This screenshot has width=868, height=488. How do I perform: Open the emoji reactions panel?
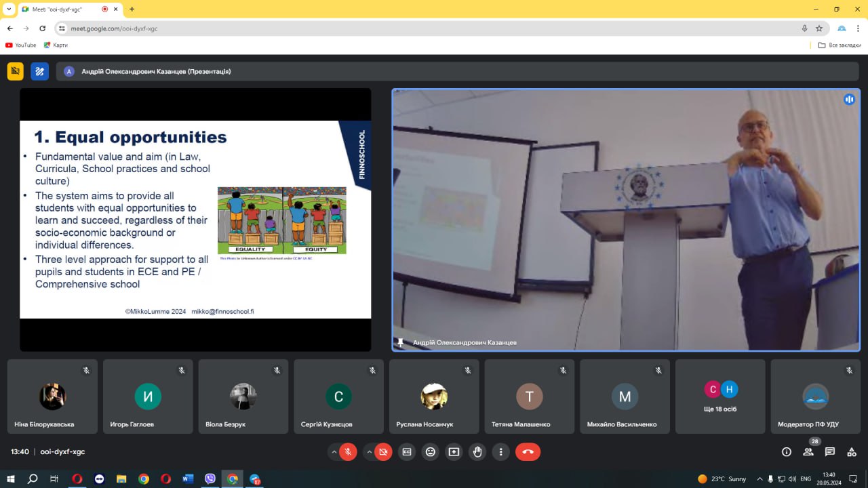pos(431,451)
